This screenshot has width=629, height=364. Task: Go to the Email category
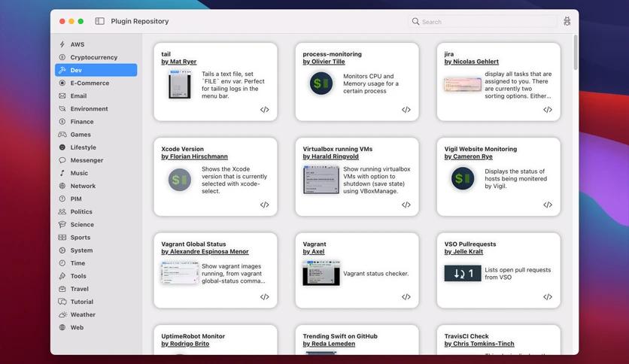(x=96, y=96)
